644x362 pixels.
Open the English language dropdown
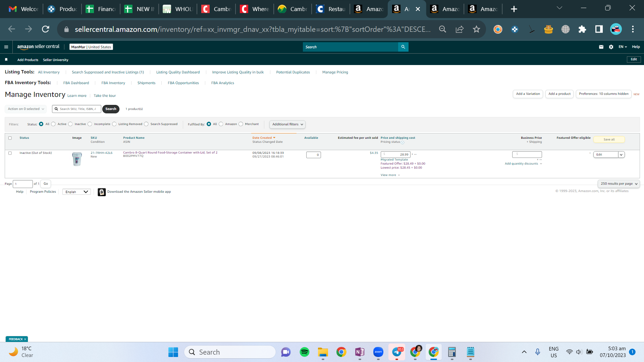[76, 192]
